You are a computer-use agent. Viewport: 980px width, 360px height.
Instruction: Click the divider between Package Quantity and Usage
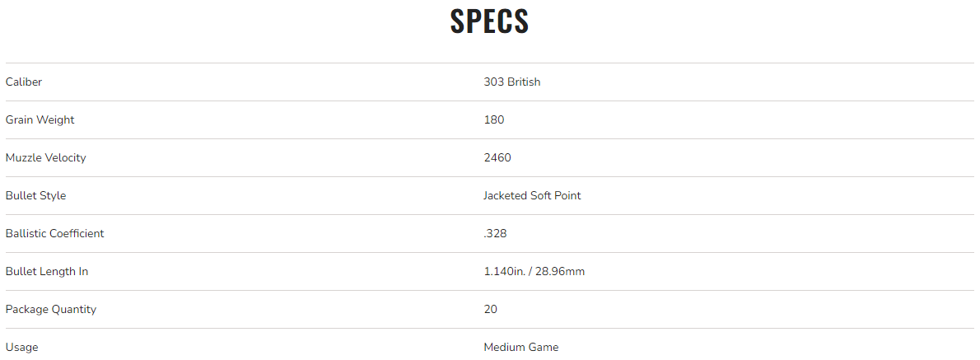pyautogui.click(x=489, y=328)
